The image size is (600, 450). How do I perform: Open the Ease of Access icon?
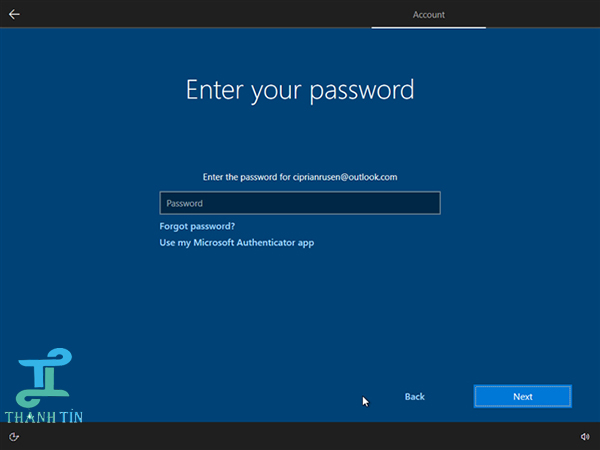(x=14, y=436)
